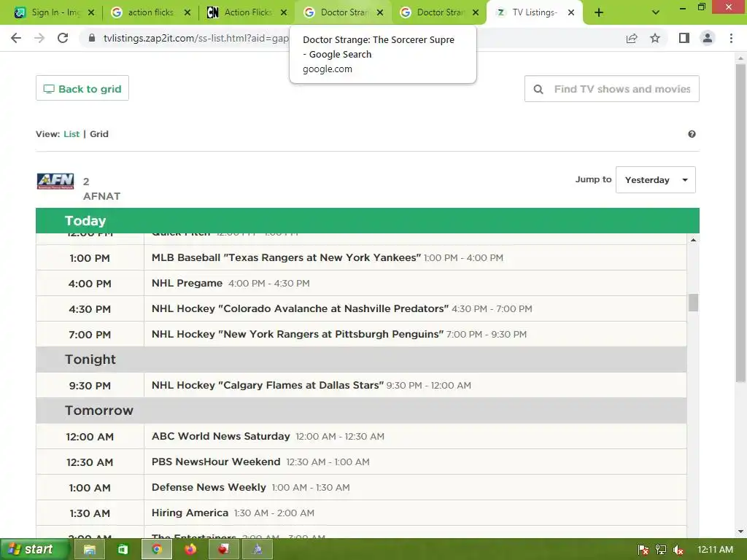Open the red apple taskbar app
Viewport: 747px width, 560px height.
click(x=223, y=550)
